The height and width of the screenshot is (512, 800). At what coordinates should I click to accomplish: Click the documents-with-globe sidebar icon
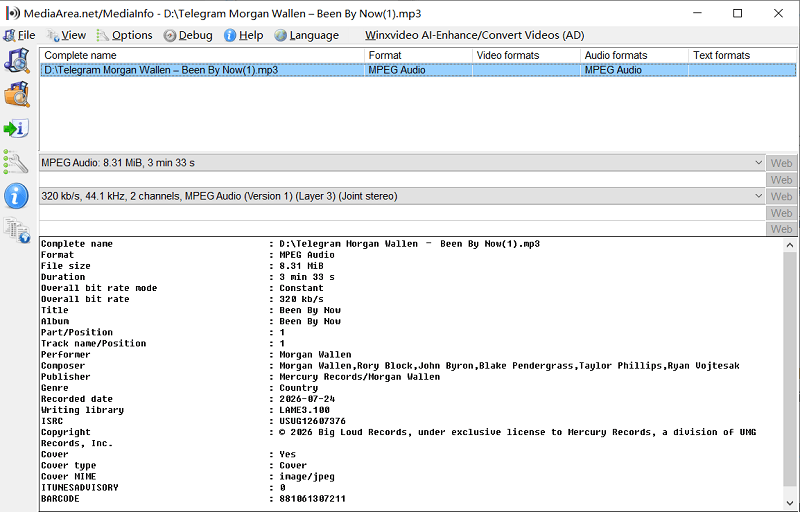[17, 230]
